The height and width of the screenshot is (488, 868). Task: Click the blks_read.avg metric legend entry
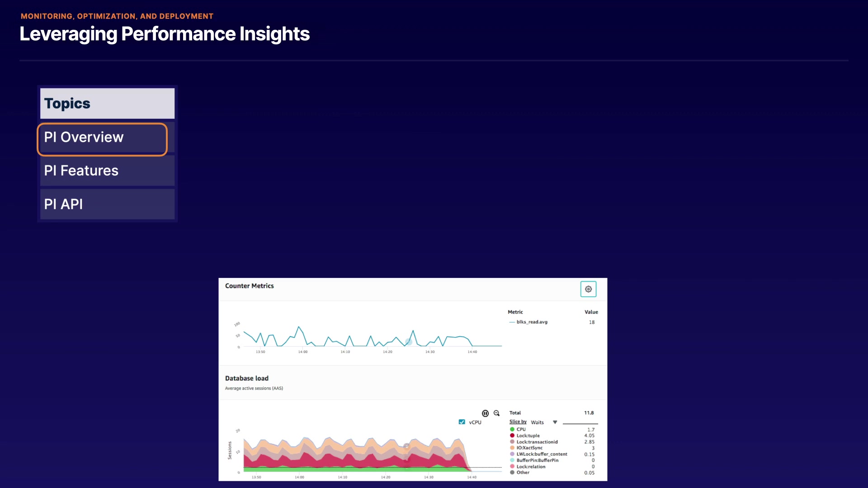point(532,322)
